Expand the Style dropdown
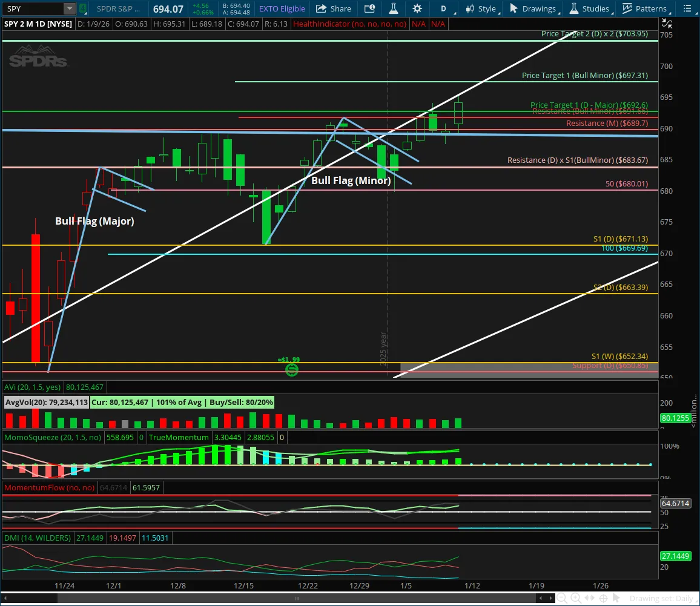Screen dimensions: 700x606 480,8
